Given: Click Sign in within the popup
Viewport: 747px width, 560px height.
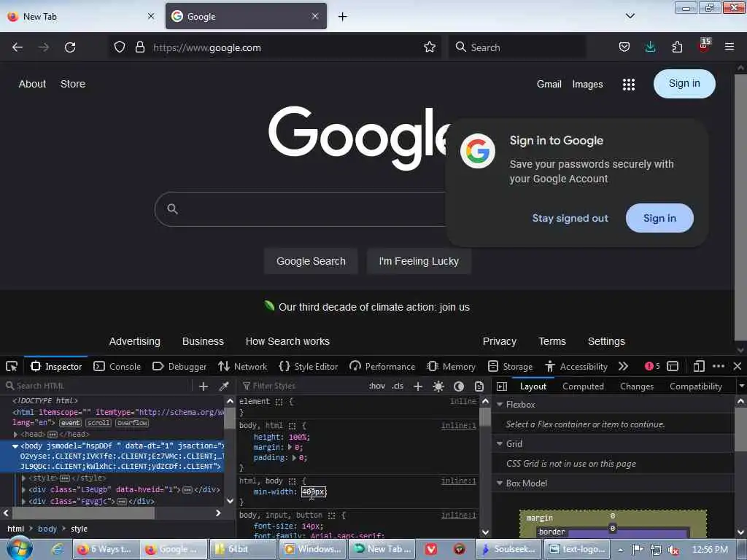Looking at the screenshot, I should click(659, 218).
